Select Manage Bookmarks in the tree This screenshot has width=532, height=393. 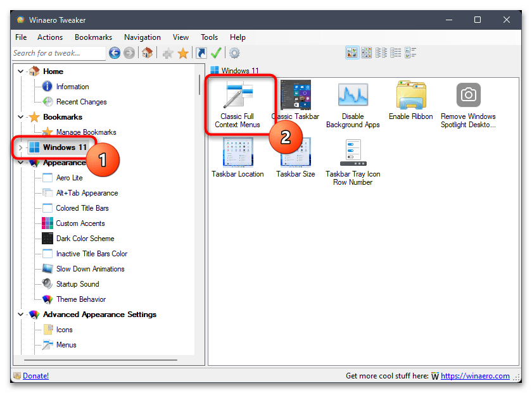coord(86,132)
